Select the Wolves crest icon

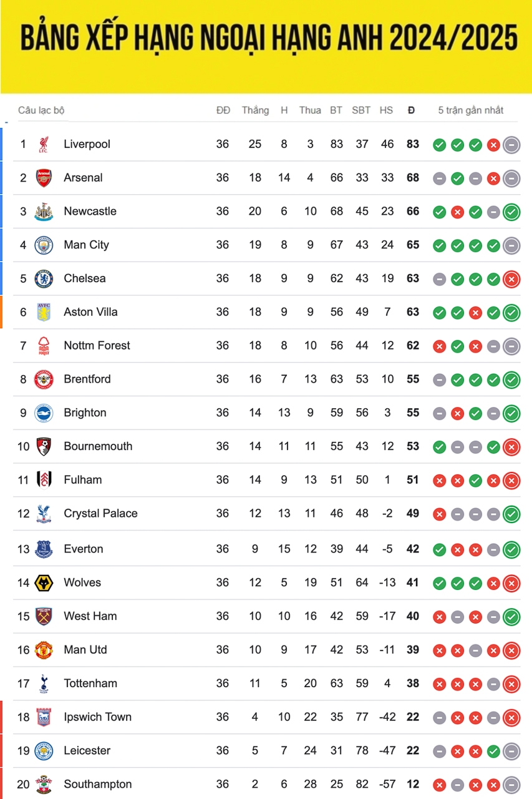(44, 583)
